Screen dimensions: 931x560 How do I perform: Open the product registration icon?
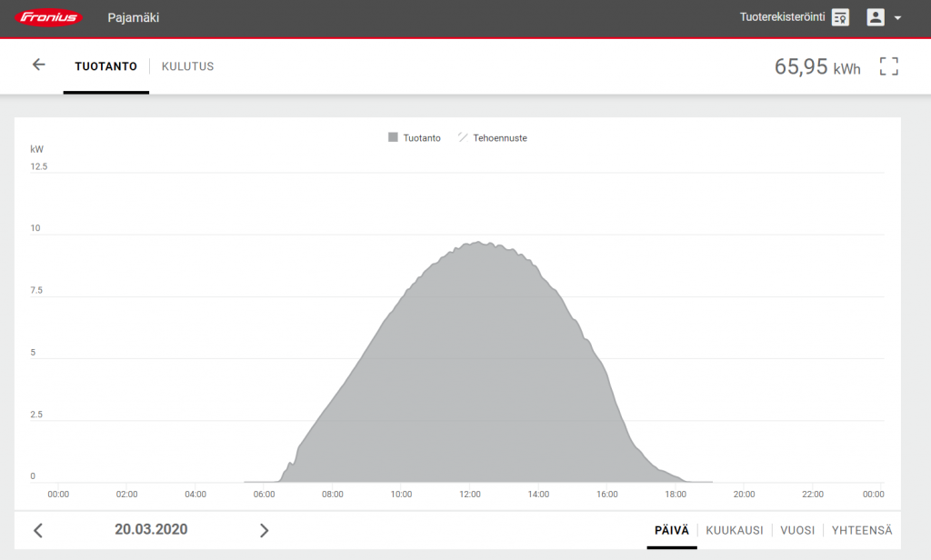click(x=840, y=17)
